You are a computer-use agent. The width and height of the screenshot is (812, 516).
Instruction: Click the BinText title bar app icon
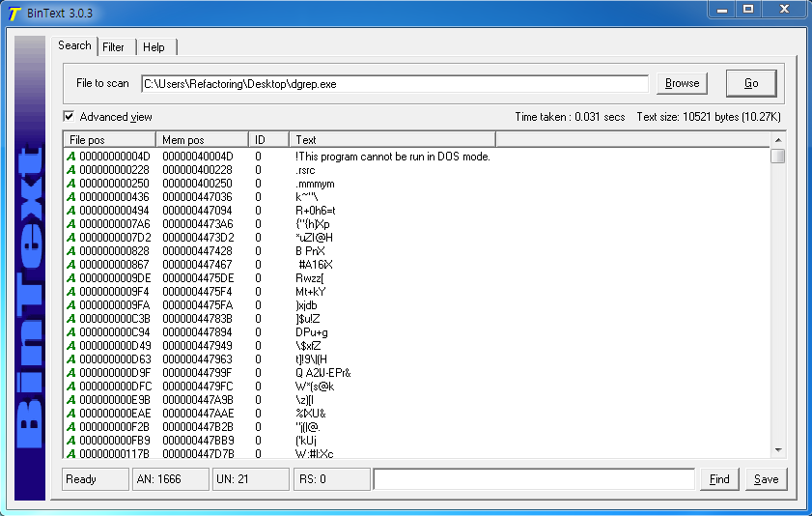(x=14, y=13)
